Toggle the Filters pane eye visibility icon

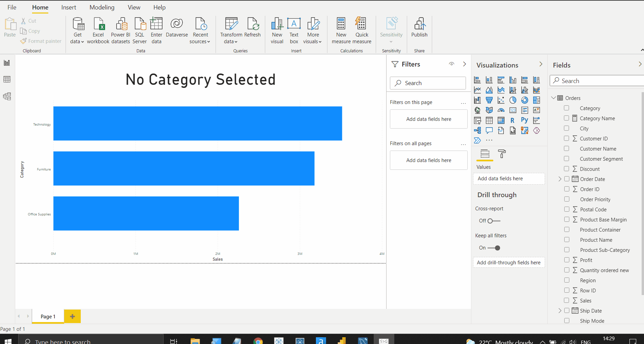coord(451,64)
